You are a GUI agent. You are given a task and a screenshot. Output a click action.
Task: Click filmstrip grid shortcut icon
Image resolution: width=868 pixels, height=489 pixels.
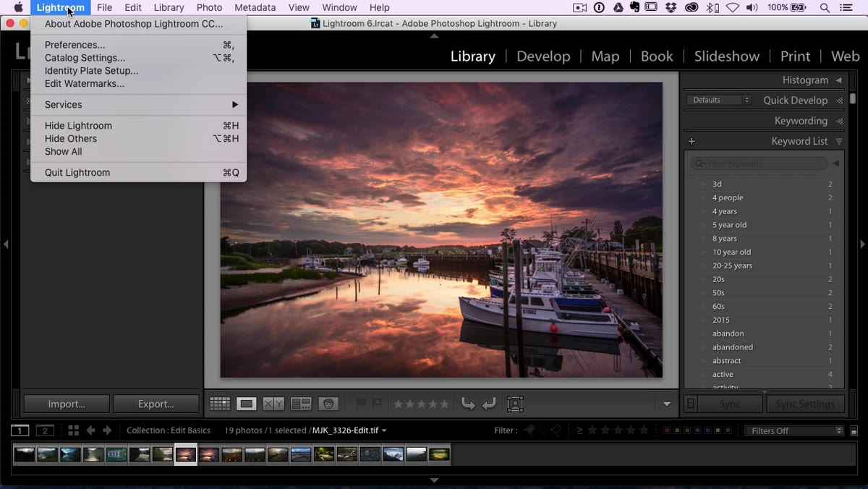click(73, 430)
